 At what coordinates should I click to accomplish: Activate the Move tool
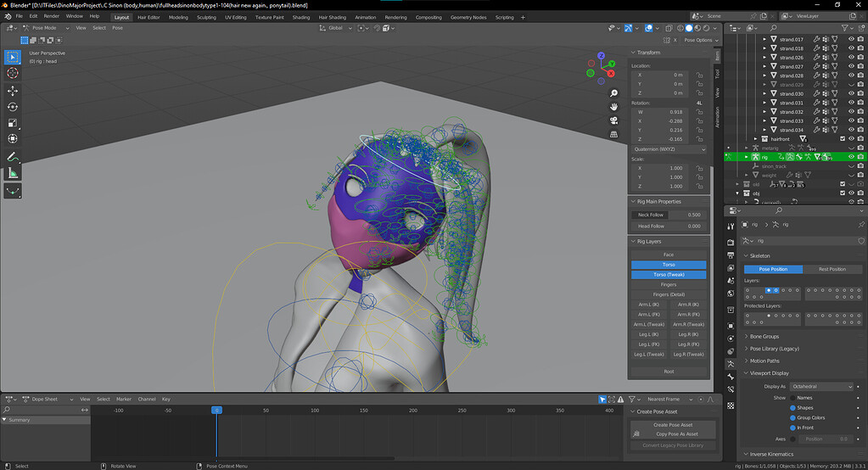click(12, 91)
